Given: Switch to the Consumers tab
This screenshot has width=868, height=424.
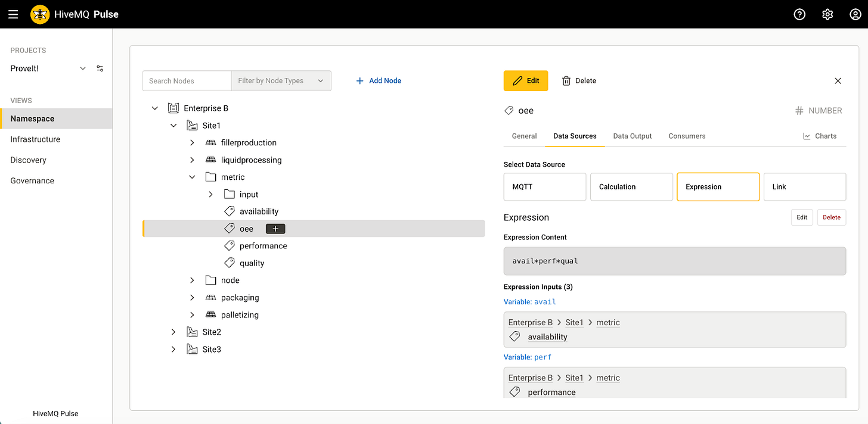Looking at the screenshot, I should [687, 136].
